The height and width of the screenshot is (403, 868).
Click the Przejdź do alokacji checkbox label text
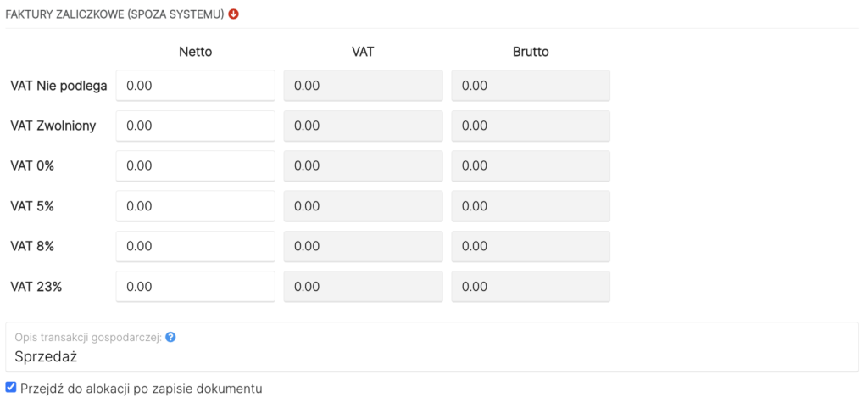coord(142,389)
